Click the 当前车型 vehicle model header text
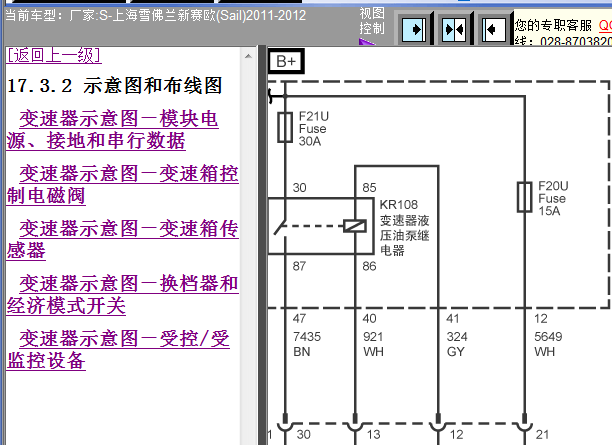The image size is (612, 445). [x=156, y=16]
